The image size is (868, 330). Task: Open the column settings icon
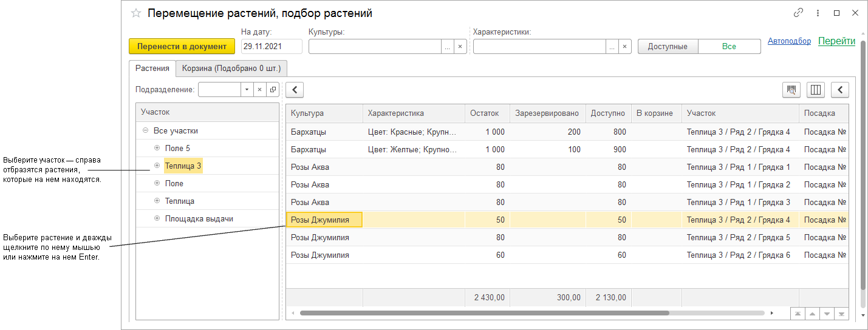click(x=816, y=90)
